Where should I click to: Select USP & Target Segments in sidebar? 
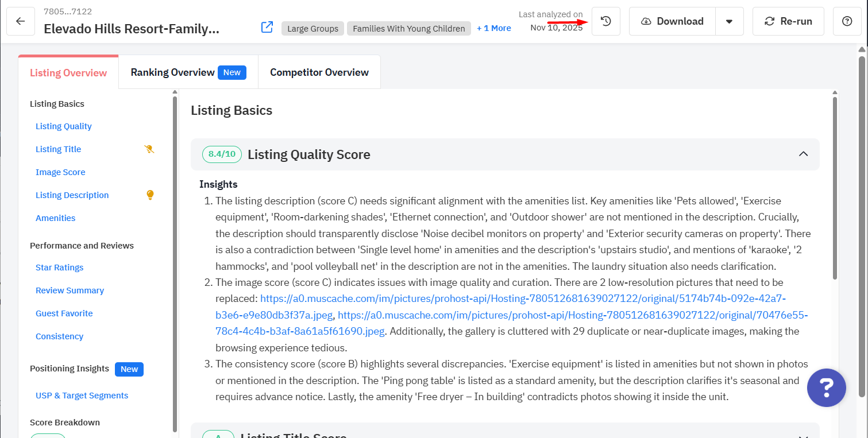(82, 396)
